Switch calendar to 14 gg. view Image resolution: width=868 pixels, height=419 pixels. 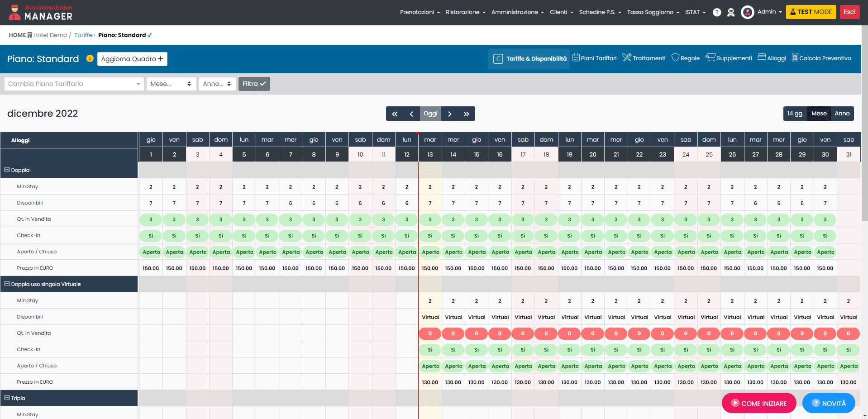795,114
